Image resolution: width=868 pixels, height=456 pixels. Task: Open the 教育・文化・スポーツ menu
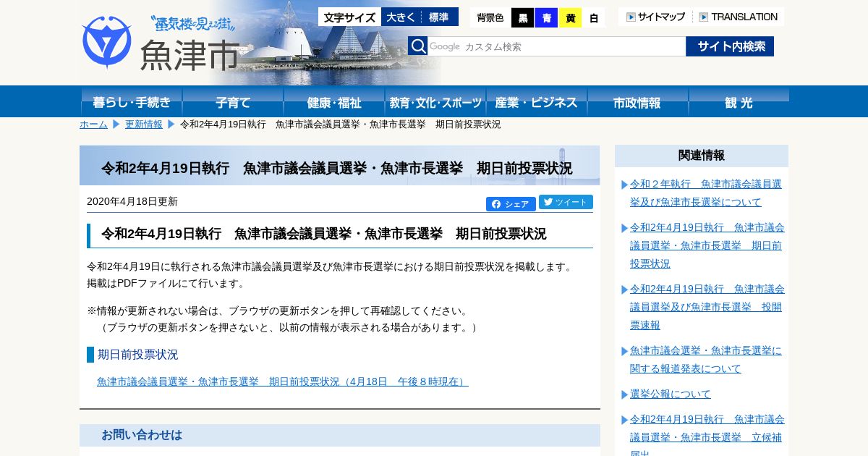435,101
